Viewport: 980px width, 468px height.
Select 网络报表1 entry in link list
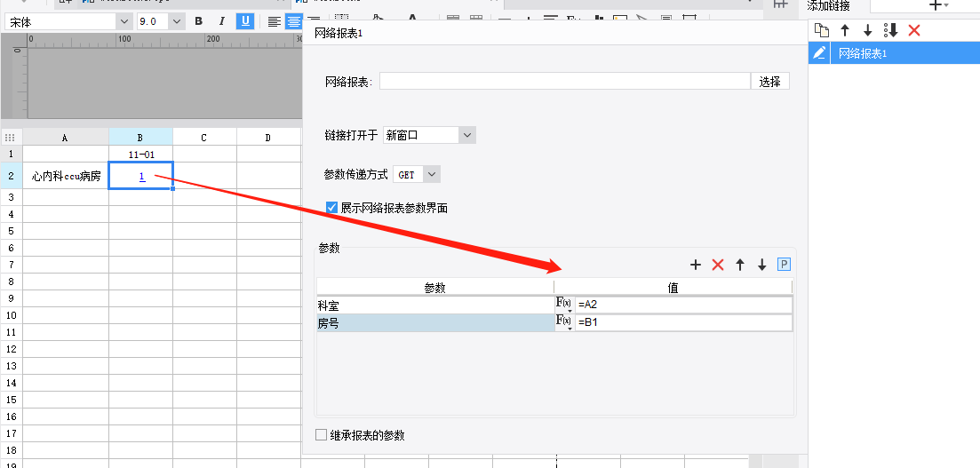[x=894, y=53]
